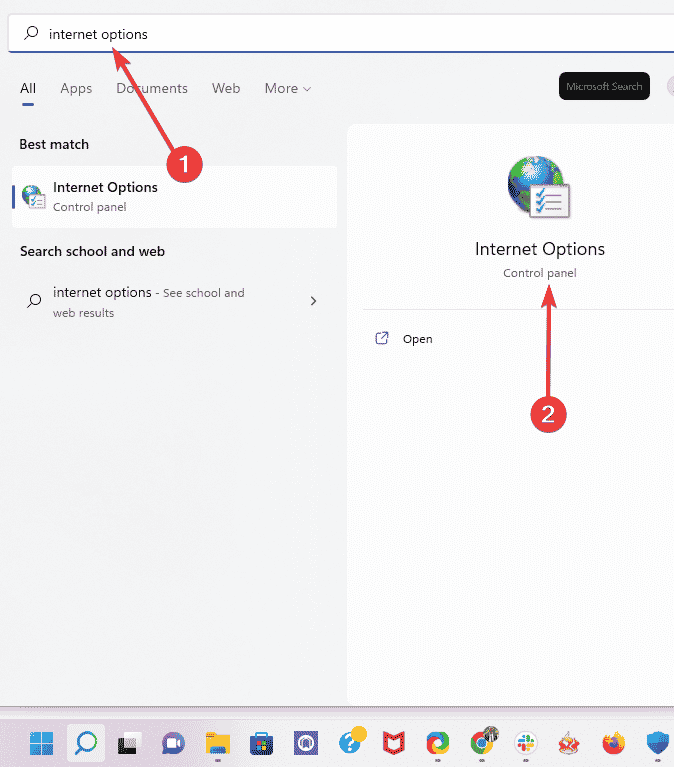Open the red flame app taskbar icon
The width and height of the screenshot is (674, 767).
pos(569,744)
